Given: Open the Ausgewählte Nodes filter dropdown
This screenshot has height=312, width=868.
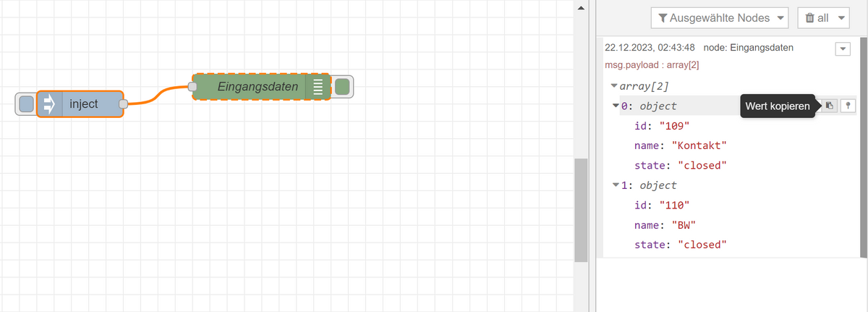Looking at the screenshot, I should [720, 18].
